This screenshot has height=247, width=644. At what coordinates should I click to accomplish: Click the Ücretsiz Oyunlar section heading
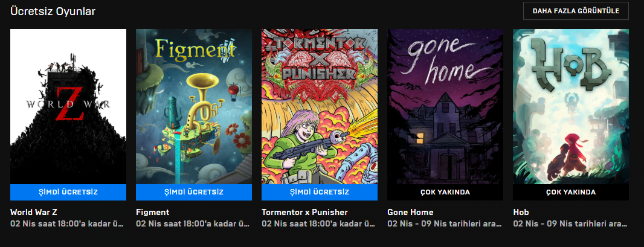(53, 11)
